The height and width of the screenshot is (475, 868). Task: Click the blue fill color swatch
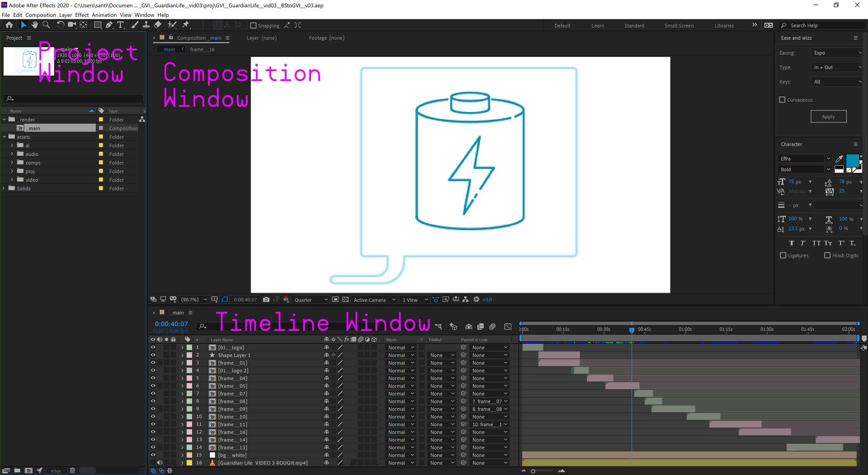(x=852, y=161)
